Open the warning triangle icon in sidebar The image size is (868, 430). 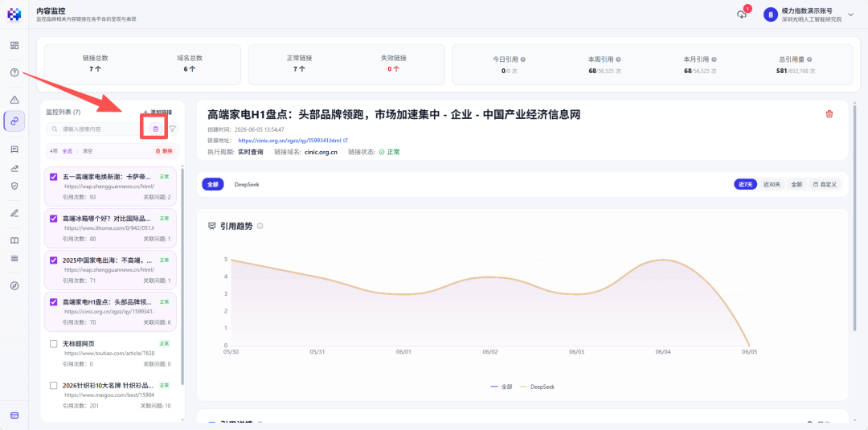(x=14, y=100)
